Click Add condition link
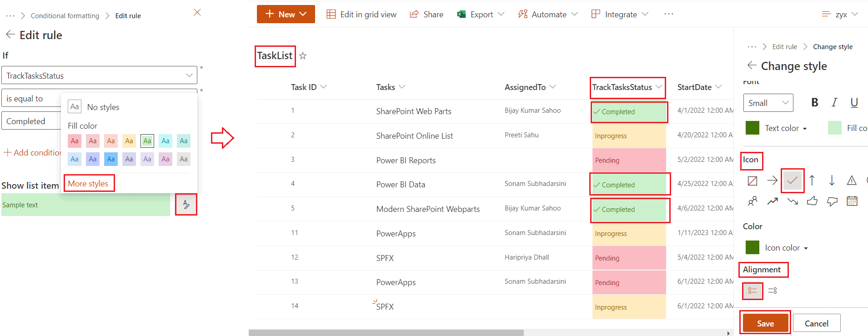Screen dimensions: 868x336 click(32, 153)
